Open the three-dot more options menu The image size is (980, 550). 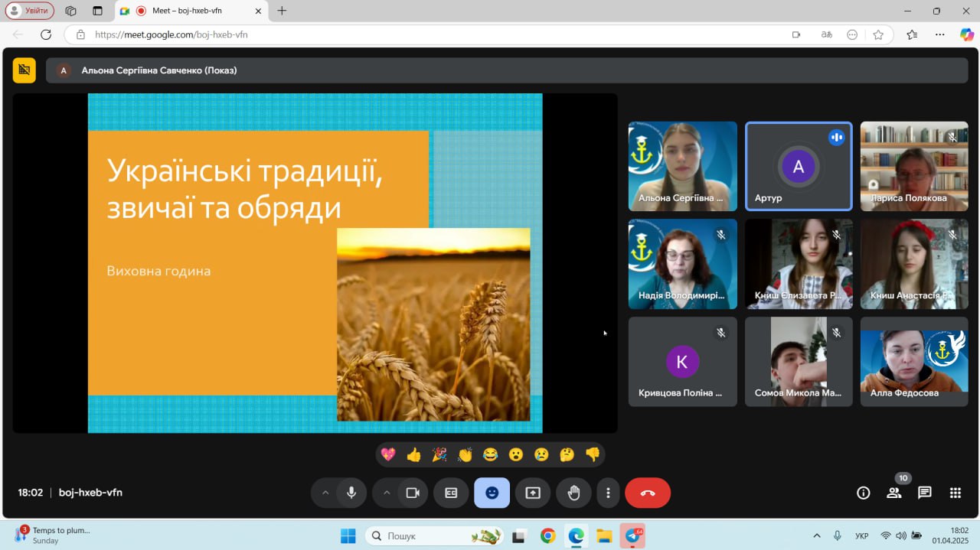click(x=608, y=493)
